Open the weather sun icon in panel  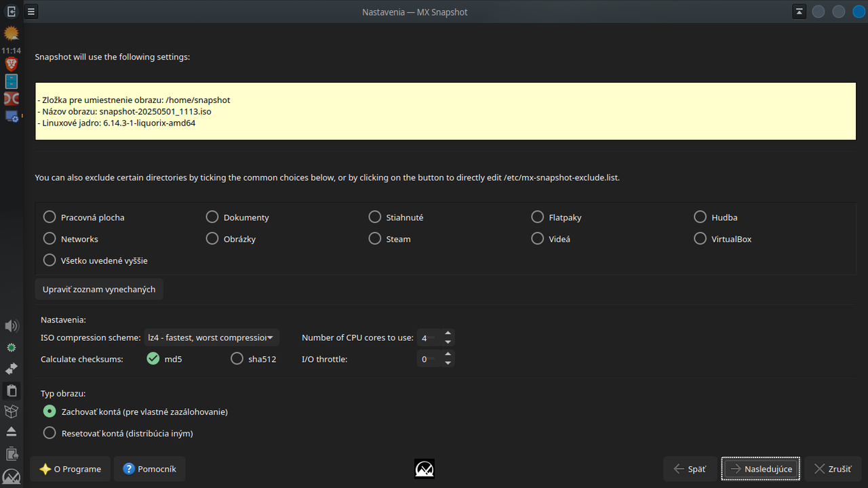(x=11, y=33)
